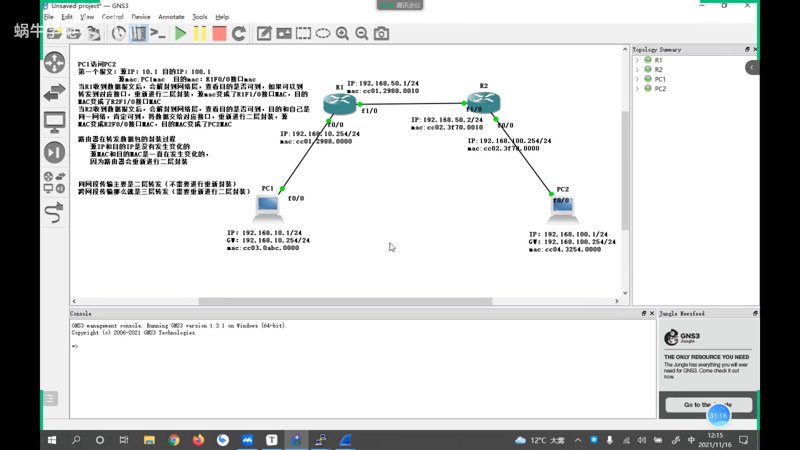Screen dimensions: 800x450
Task: Open Firefox from the taskbar
Action: pyautogui.click(x=198, y=440)
